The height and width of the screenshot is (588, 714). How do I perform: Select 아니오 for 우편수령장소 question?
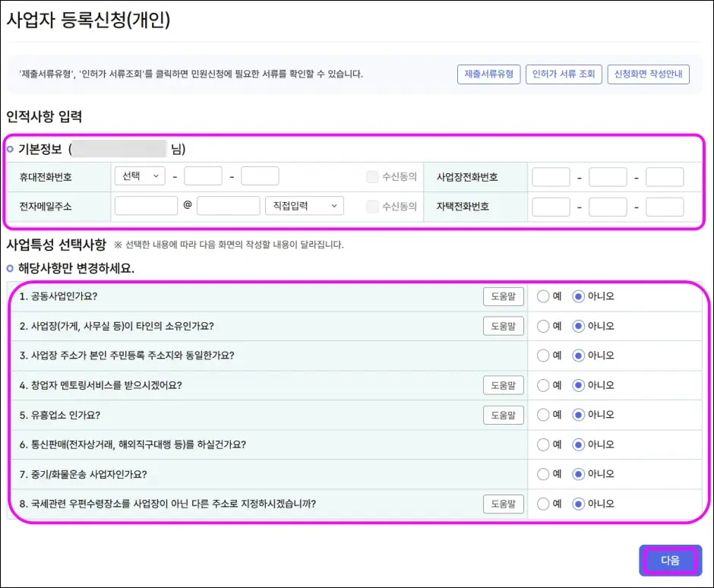click(x=578, y=504)
